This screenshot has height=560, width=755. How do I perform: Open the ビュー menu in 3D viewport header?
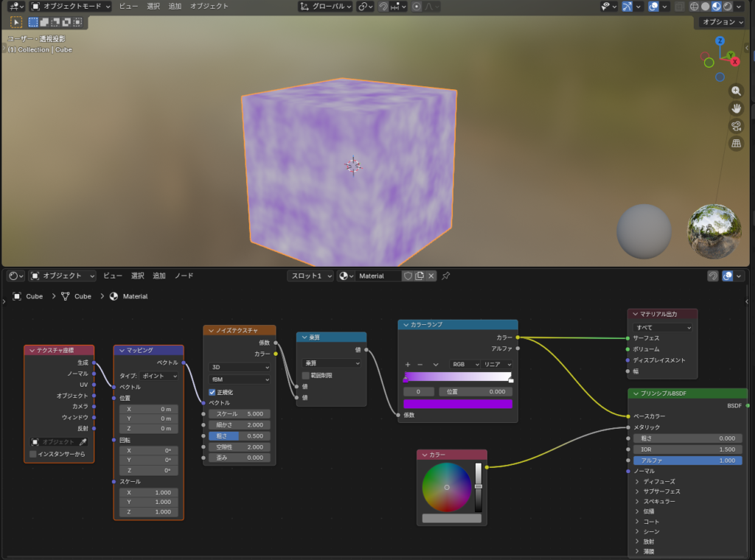128,6
